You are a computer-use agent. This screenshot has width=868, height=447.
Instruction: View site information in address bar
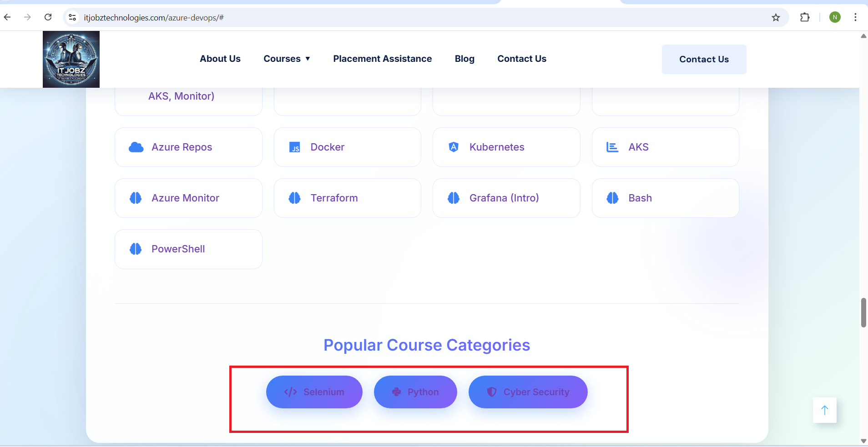click(72, 18)
